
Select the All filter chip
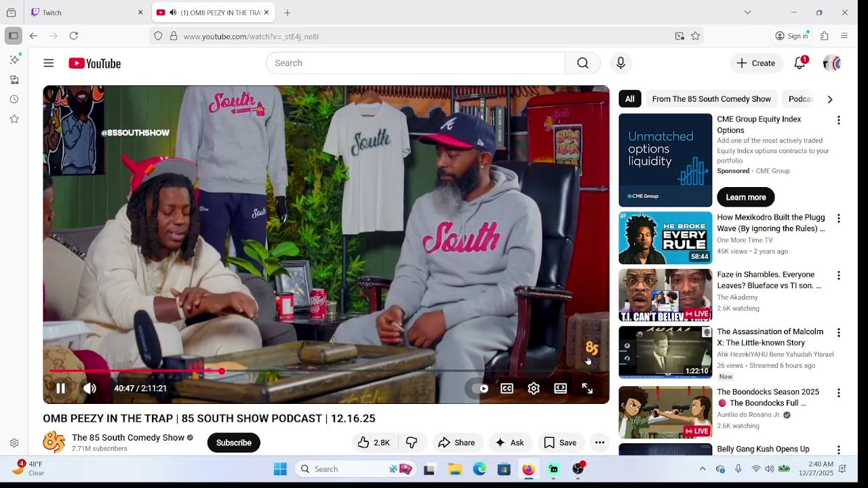pos(630,99)
